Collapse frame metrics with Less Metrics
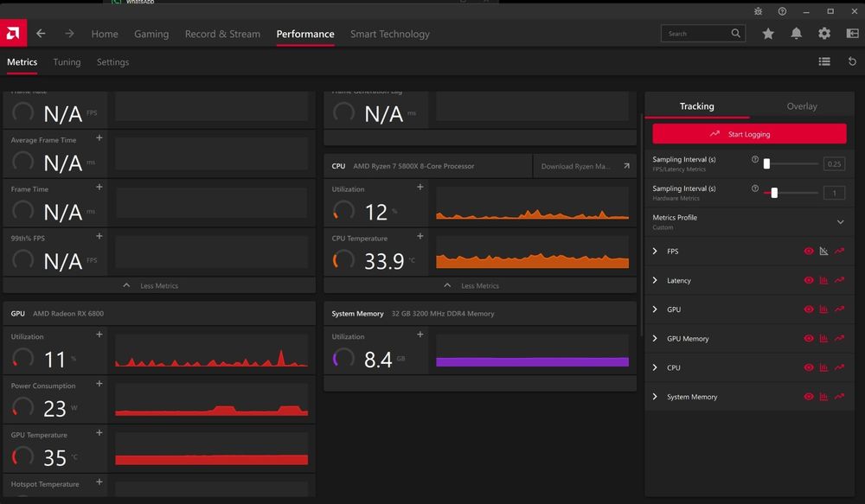 coord(159,285)
